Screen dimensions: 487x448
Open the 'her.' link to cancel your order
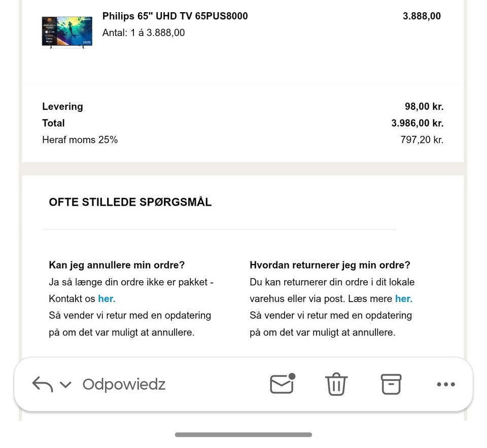tap(107, 298)
